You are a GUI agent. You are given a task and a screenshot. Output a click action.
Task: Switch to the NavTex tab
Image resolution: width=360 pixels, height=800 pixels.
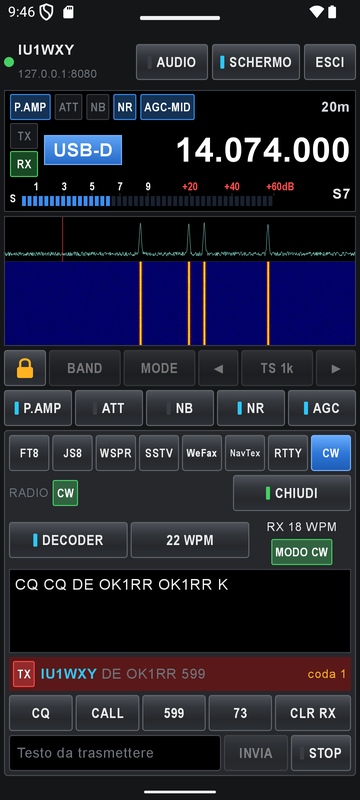tap(245, 453)
